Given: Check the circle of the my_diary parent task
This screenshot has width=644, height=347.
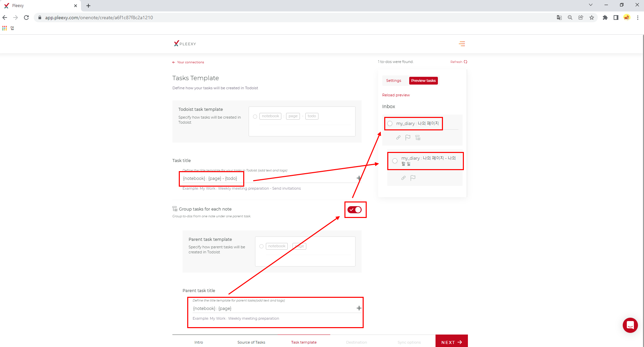Looking at the screenshot, I should (390, 124).
